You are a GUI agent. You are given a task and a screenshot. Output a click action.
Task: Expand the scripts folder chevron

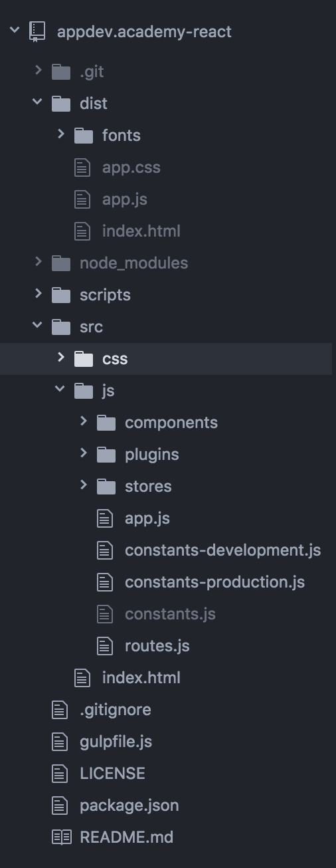pyautogui.click(x=39, y=294)
